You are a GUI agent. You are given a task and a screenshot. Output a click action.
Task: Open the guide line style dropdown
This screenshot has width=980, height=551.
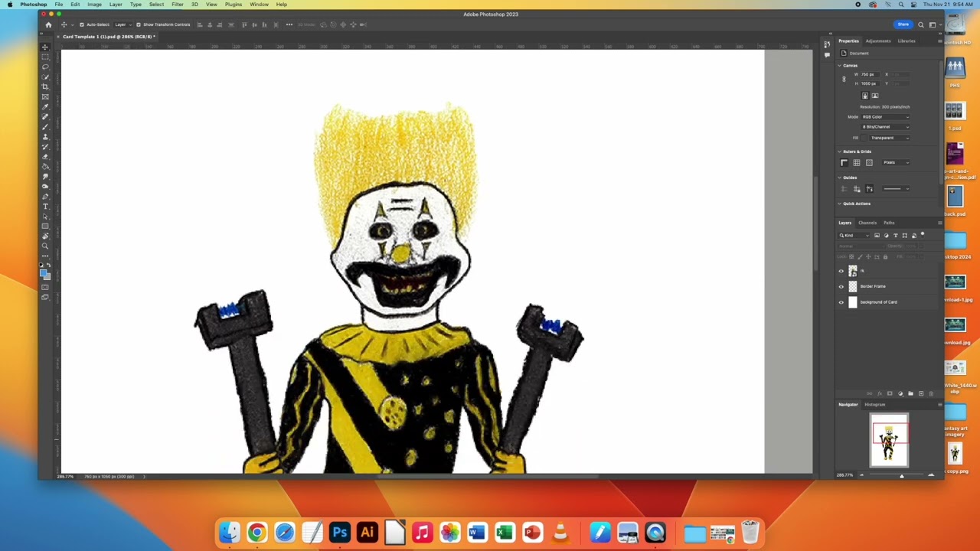tap(895, 189)
